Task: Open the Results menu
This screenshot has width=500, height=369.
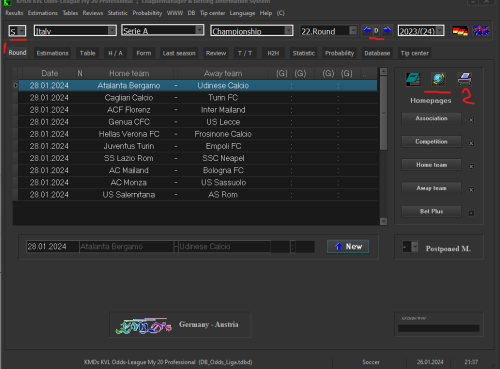Action: pyautogui.click(x=14, y=13)
